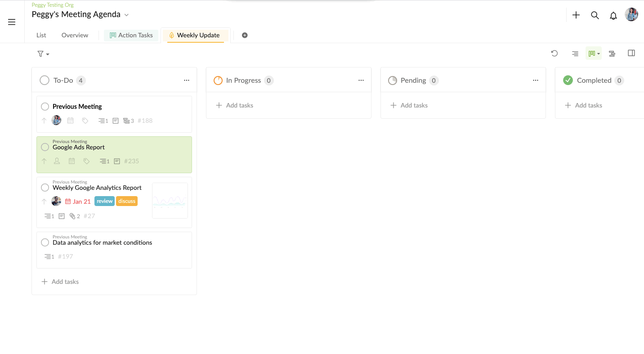
Task: Mark Google Ads Report task complete
Action: pyautogui.click(x=45, y=147)
